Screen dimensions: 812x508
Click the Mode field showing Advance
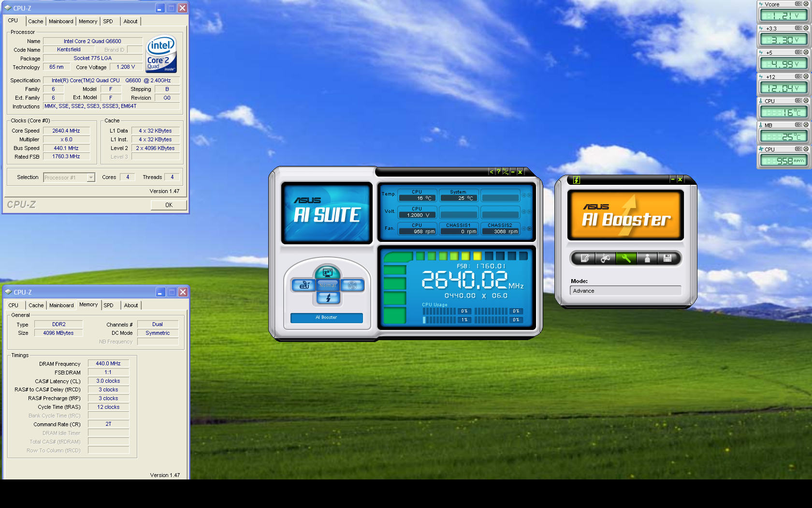(625, 291)
